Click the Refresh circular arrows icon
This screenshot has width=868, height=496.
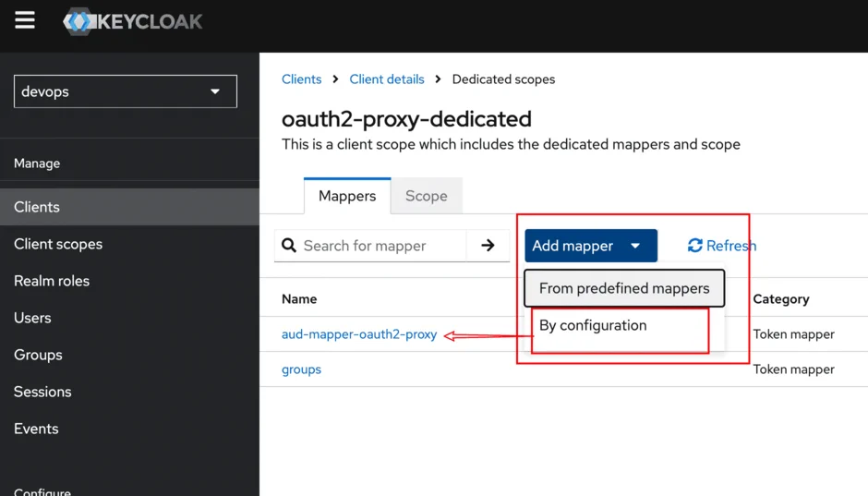click(695, 246)
